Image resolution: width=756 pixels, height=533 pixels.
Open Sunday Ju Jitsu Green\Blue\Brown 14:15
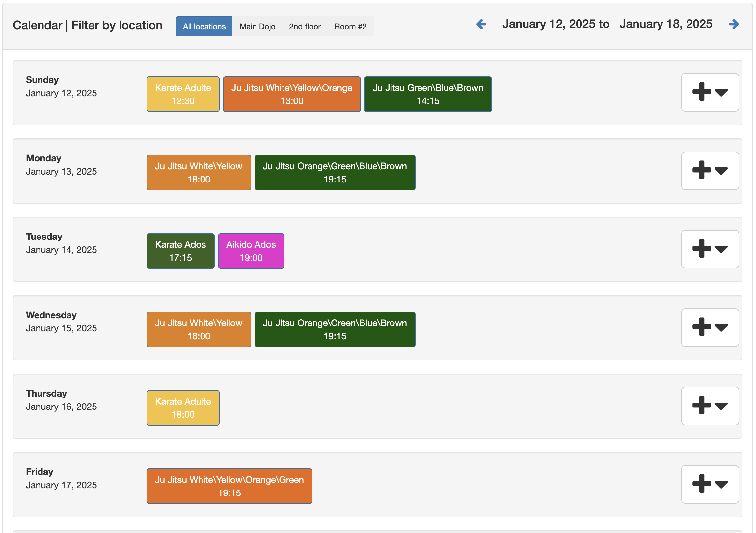(428, 94)
